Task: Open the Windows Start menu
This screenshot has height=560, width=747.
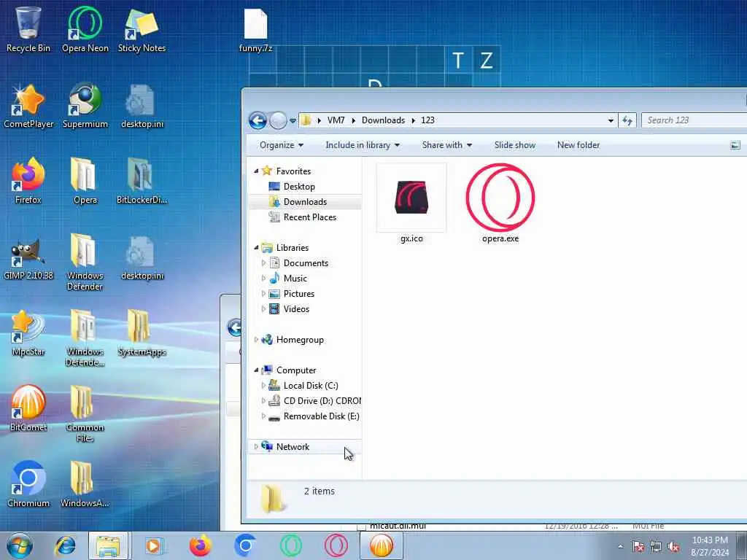Action: [x=20, y=545]
